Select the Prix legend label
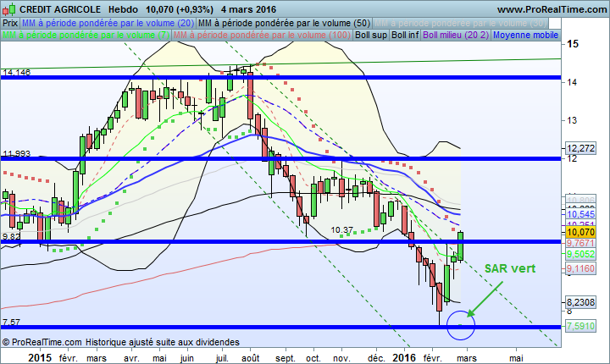 [10, 23]
